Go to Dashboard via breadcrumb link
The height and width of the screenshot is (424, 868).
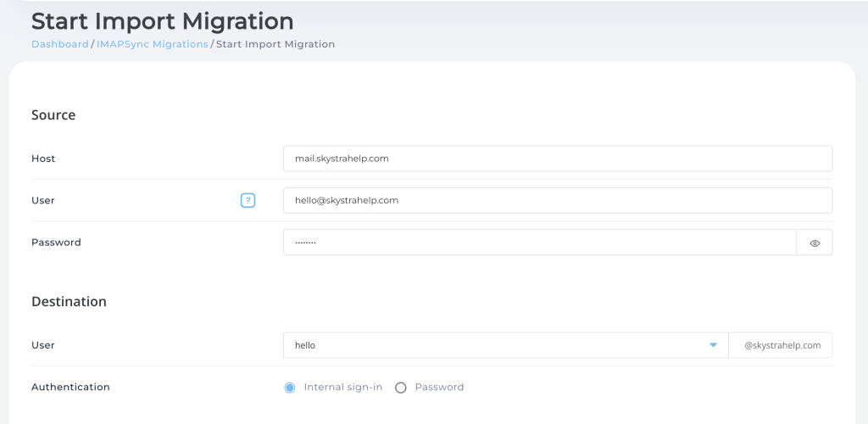(x=59, y=44)
